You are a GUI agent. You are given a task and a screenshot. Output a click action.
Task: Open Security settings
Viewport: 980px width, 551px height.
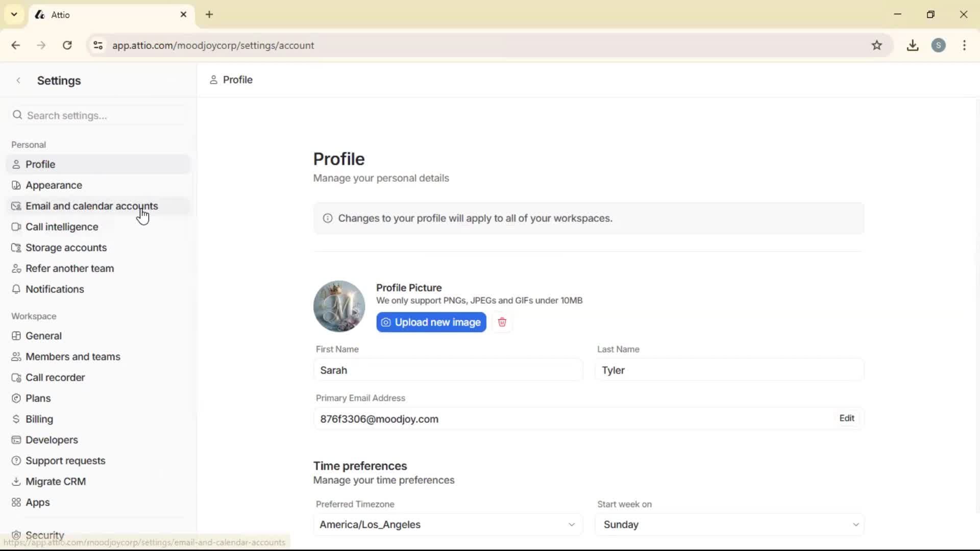click(99, 535)
